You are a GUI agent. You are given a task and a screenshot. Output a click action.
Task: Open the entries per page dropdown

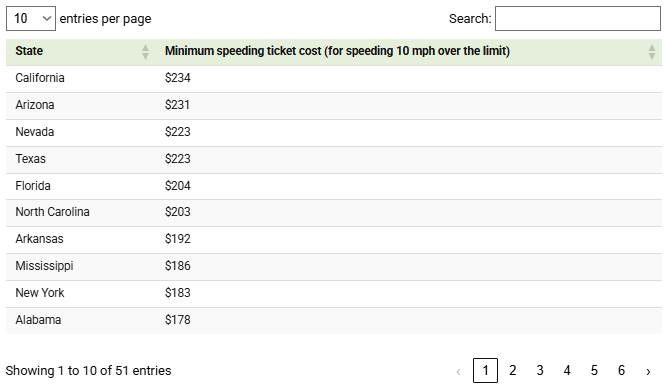pos(31,18)
